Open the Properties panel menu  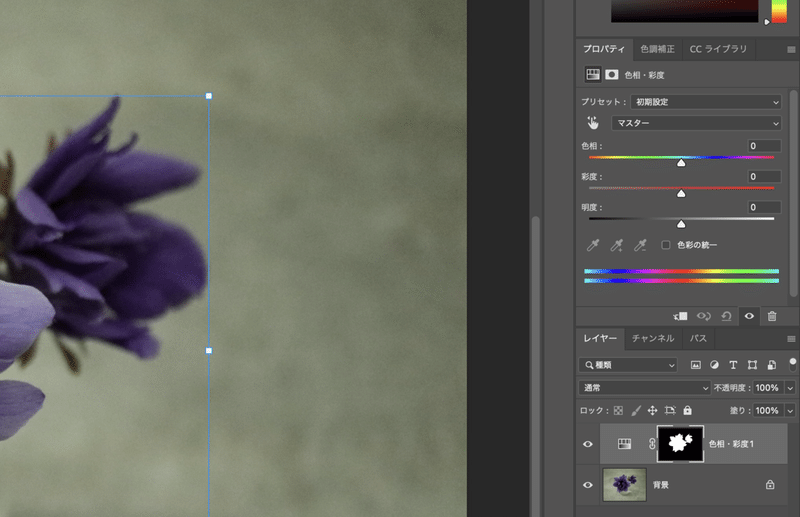tap(791, 50)
